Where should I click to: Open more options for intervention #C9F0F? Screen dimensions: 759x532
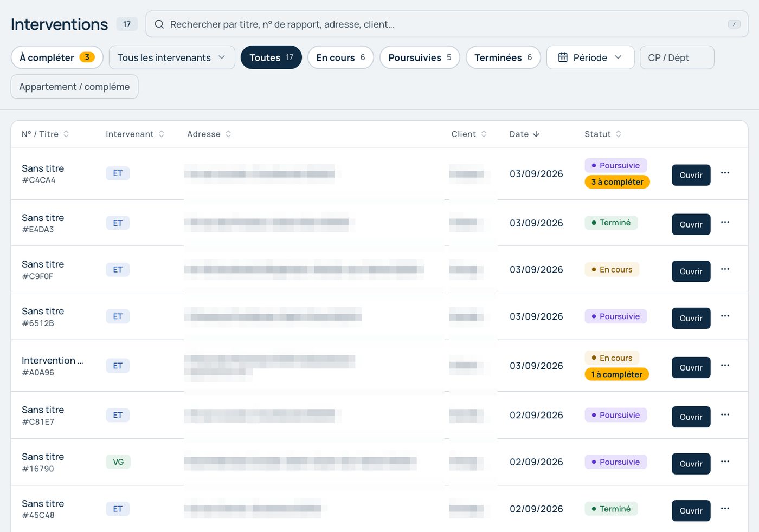(725, 269)
